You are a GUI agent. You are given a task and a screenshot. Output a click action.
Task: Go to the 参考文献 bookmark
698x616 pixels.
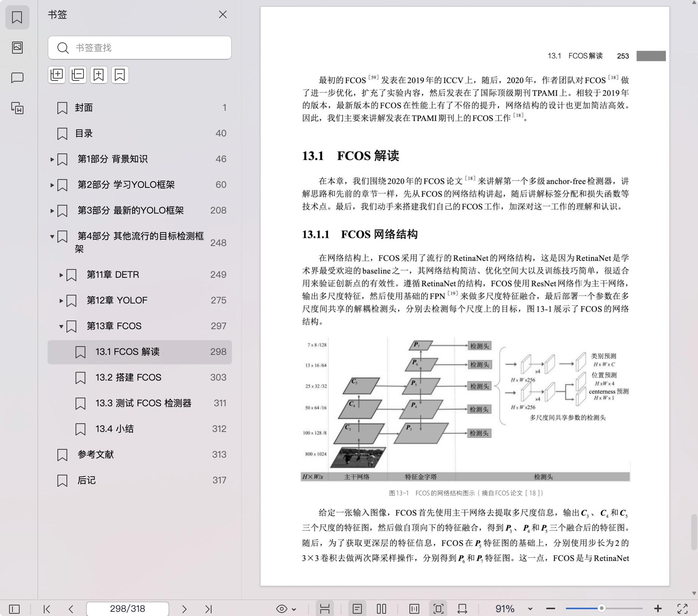click(x=140, y=455)
